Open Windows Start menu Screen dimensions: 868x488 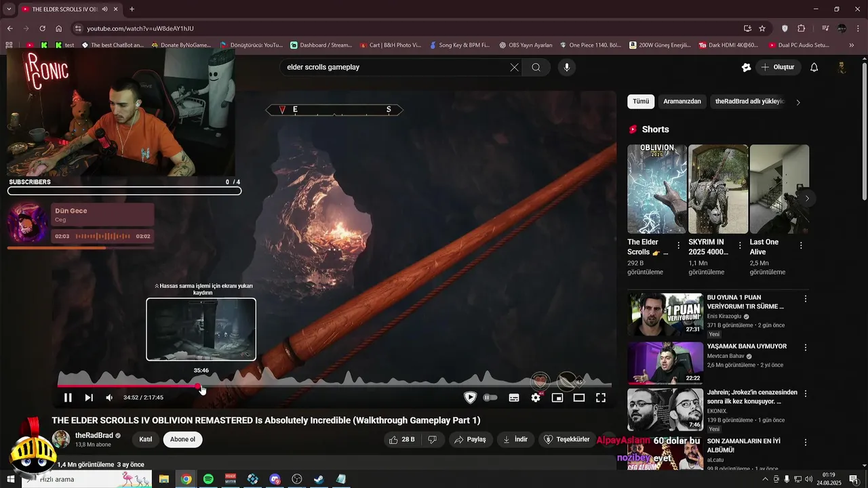click(x=10, y=479)
